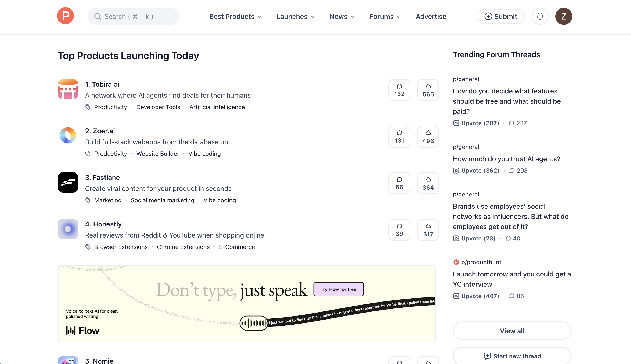Upvote Tobira.ai with 565 votes
This screenshot has width=631, height=364.
[x=428, y=90]
